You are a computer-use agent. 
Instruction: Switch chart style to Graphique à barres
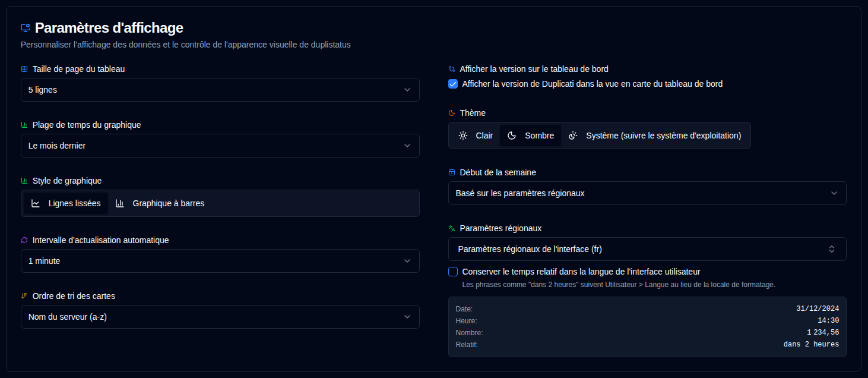(x=160, y=203)
